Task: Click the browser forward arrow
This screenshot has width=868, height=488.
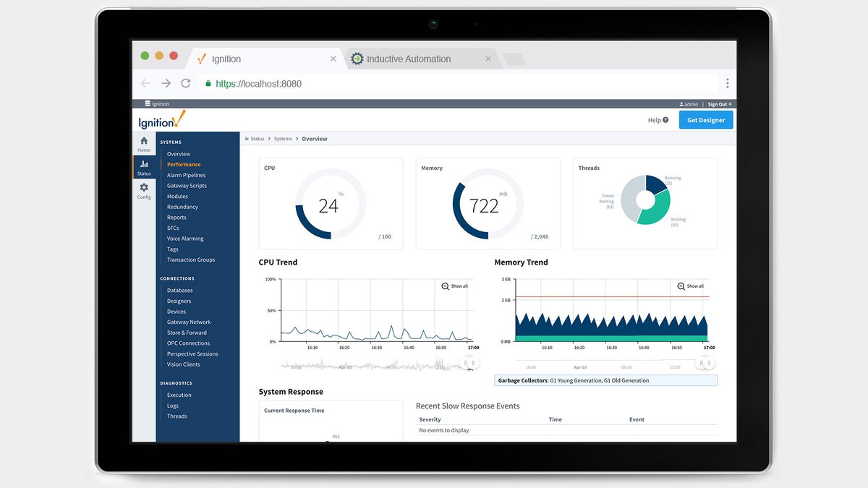Action: [166, 84]
